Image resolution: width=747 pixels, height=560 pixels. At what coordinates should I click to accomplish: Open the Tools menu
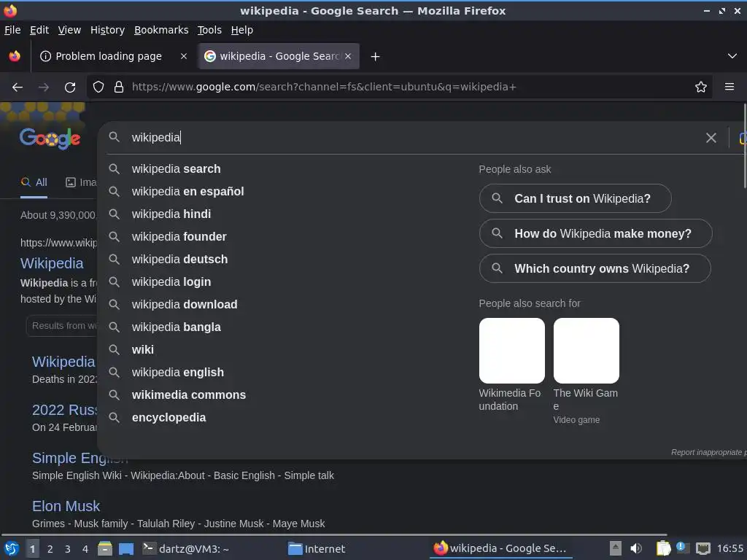click(x=209, y=30)
